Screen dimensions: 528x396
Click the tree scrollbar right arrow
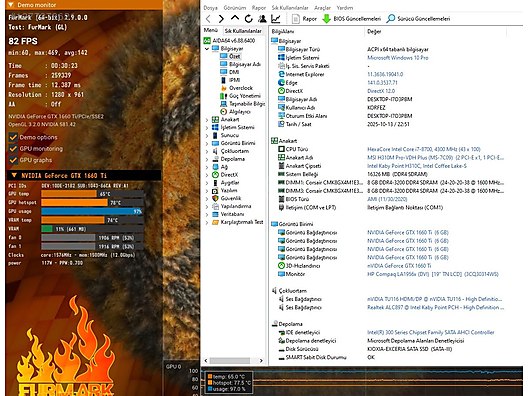point(261,361)
